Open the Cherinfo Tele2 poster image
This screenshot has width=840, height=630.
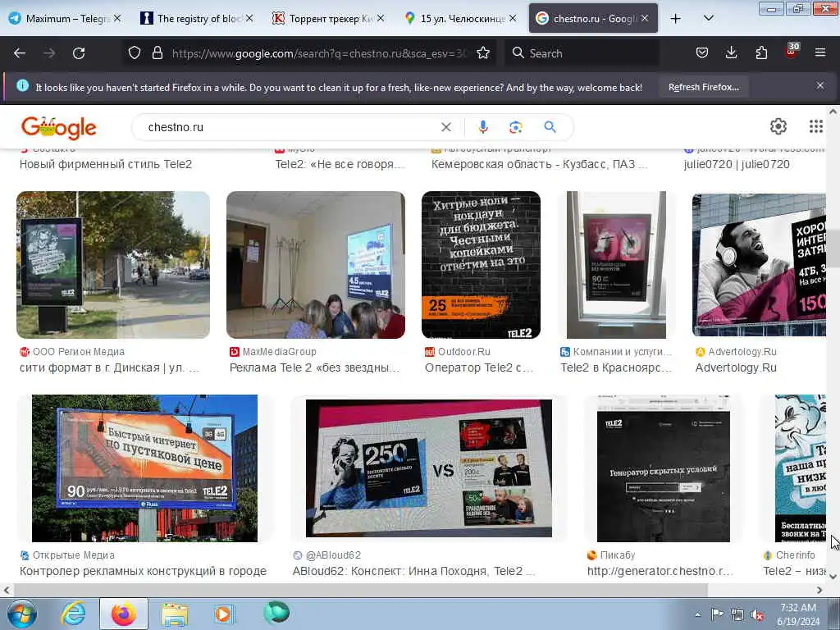[801, 468]
